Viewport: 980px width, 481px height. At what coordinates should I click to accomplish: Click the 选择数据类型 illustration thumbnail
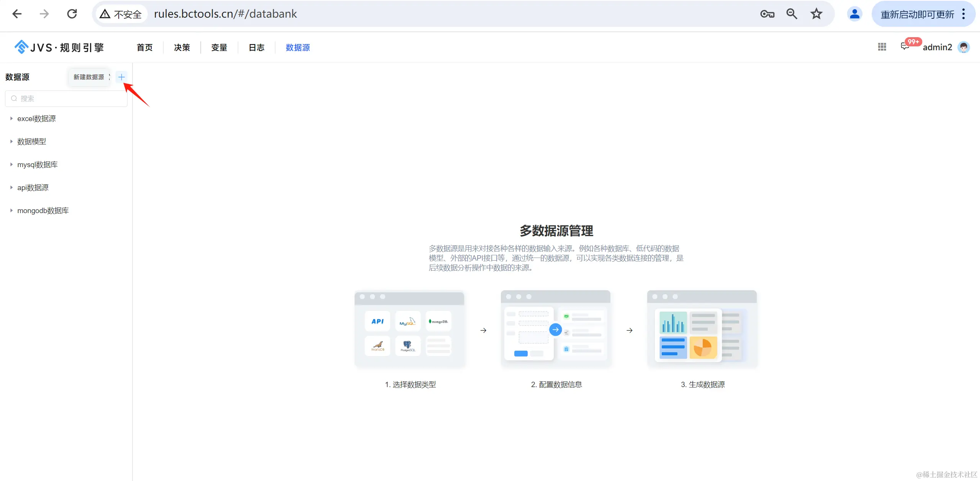pyautogui.click(x=409, y=329)
